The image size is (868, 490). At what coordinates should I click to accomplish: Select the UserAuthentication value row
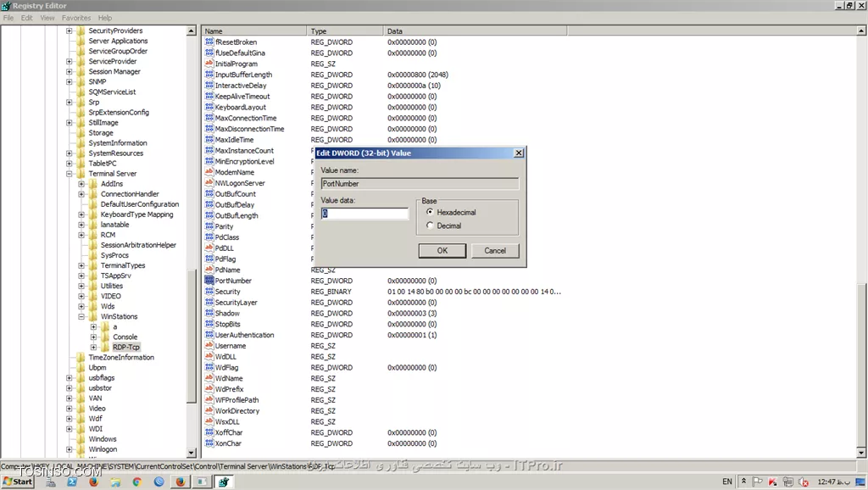244,335
